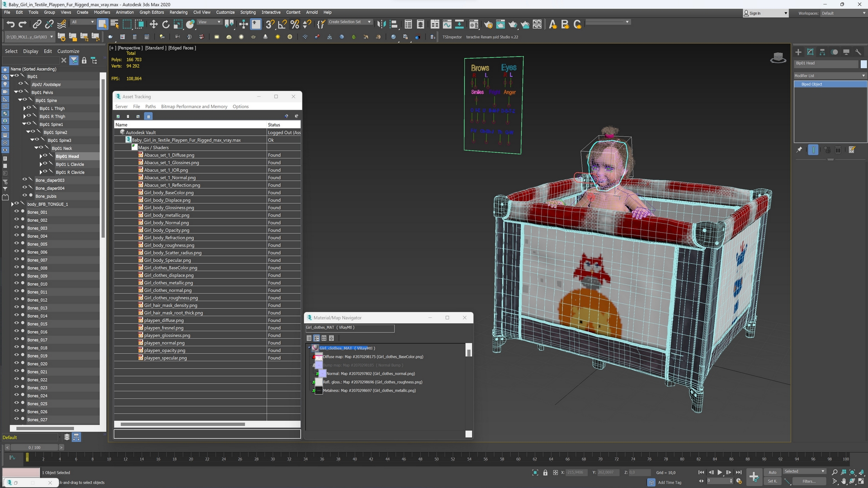Toggle visibility eye of Bone_diaper003
This screenshot has height=488, width=868.
(x=25, y=179)
